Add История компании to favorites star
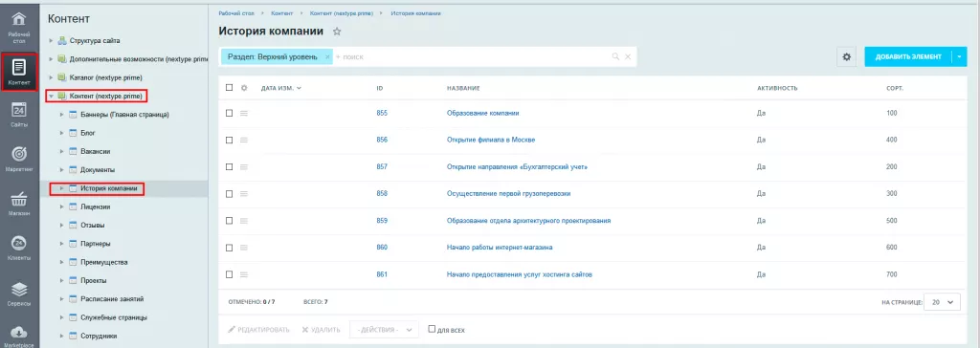This screenshot has width=980, height=348. [x=337, y=32]
